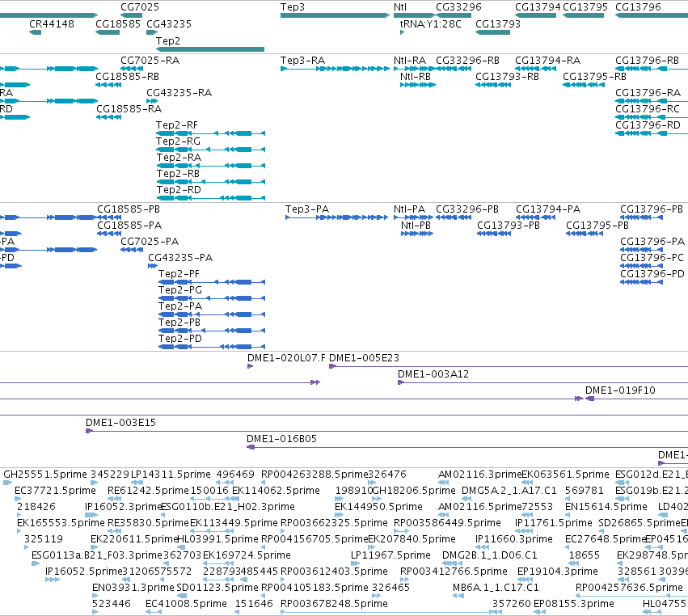The image size is (688, 616).
Task: Click the DME1-016B05 clone label
Action: tap(281, 439)
